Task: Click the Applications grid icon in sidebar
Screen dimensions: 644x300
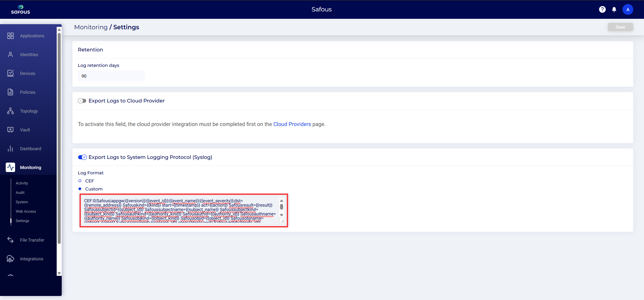Action: point(10,36)
